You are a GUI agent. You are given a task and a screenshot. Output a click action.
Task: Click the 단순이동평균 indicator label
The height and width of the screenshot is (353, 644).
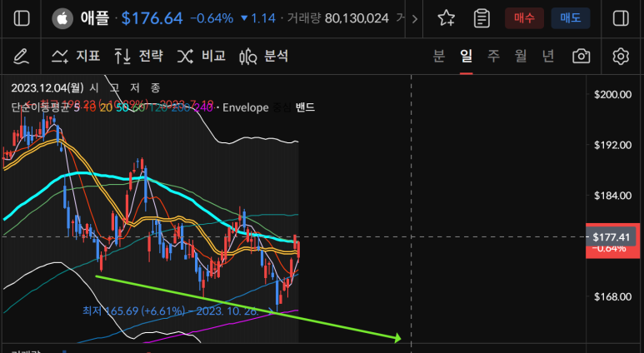pyautogui.click(x=40, y=107)
